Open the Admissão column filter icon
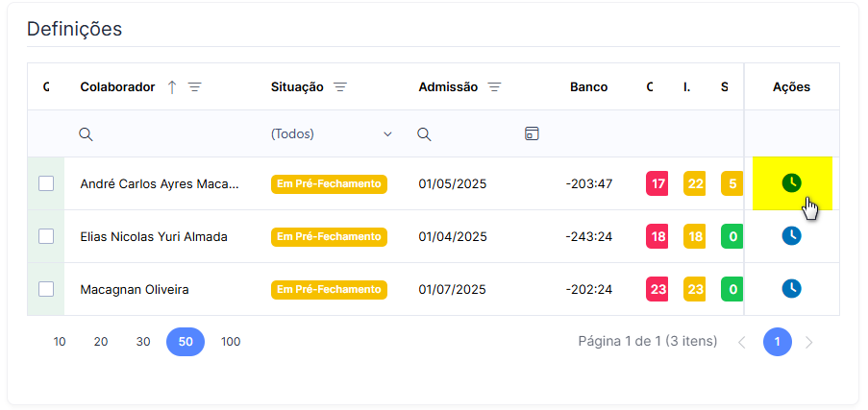Viewport: 868px width, 410px height. coord(494,86)
